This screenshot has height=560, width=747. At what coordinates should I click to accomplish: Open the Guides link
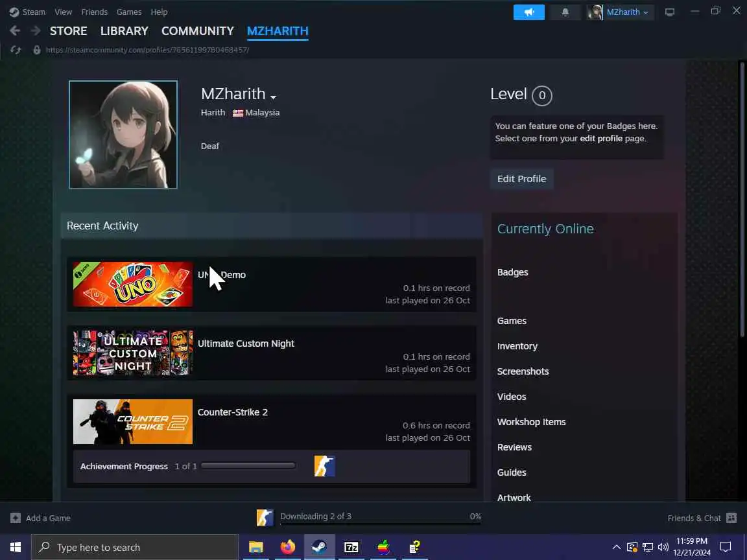pyautogui.click(x=512, y=472)
